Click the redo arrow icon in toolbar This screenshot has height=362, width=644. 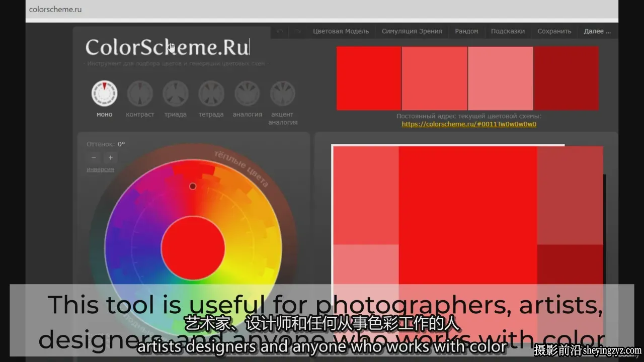click(x=298, y=31)
